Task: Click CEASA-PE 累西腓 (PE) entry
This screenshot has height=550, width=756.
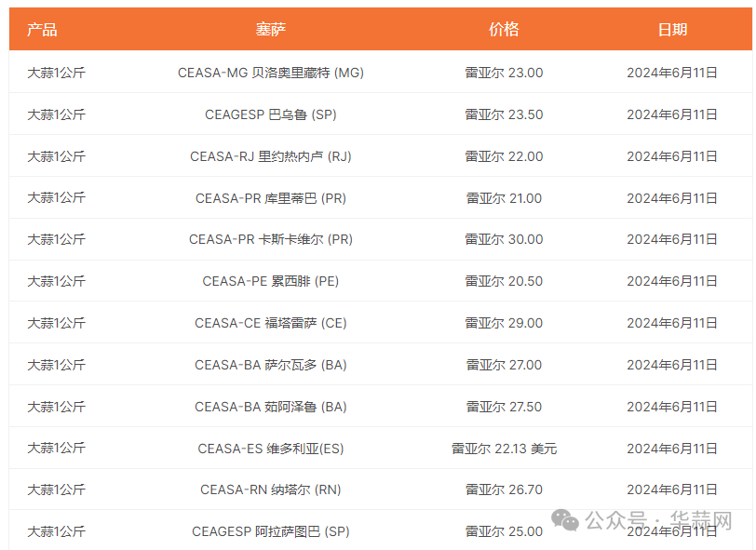Action: pos(271,281)
